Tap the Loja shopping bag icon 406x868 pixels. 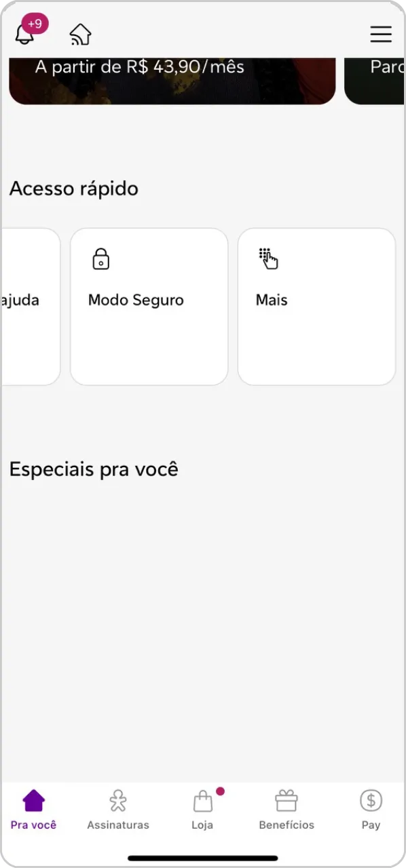[x=202, y=802]
